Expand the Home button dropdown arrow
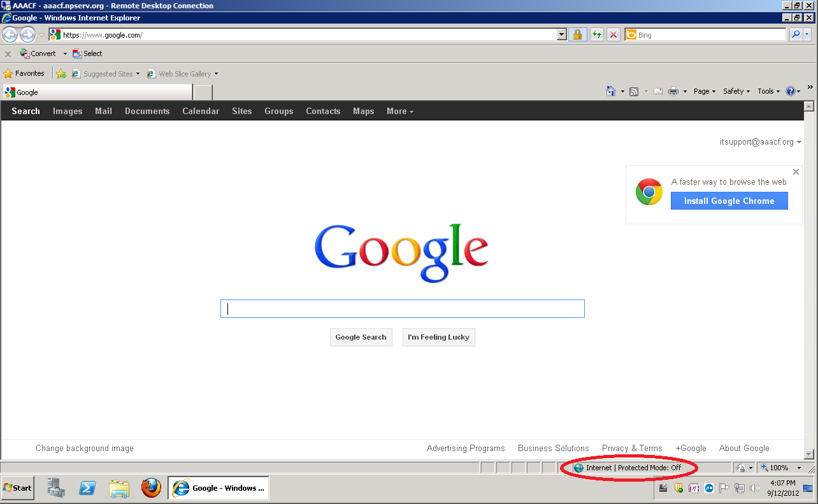Screen dimensions: 818x504 622,91
